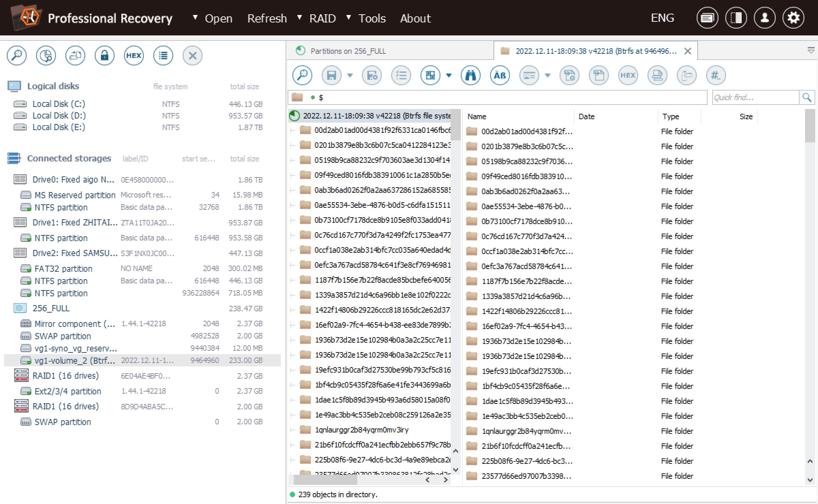Screen dimensions: 818x504
Task: Click the selection checklist icon in toolbar
Action: pos(401,75)
